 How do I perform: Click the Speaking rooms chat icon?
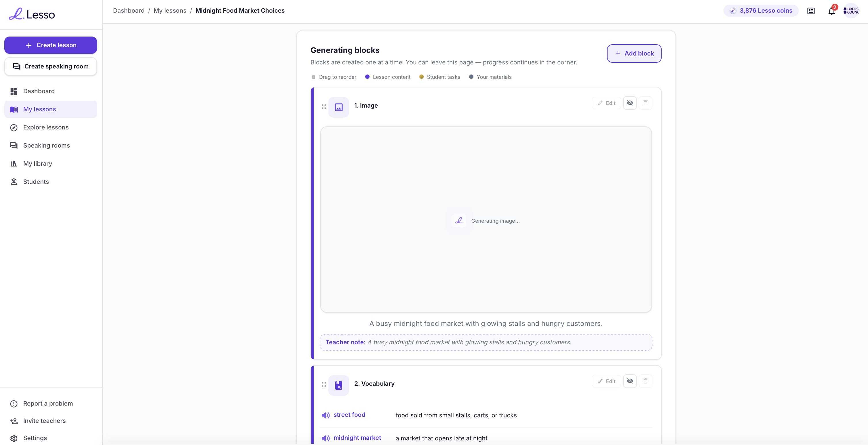coord(14,146)
